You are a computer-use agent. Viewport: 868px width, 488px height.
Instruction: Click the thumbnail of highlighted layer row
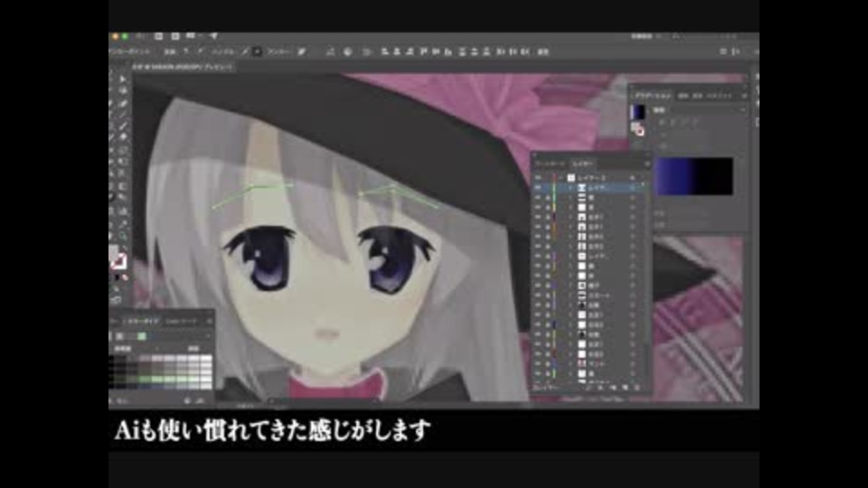pyautogui.click(x=581, y=188)
